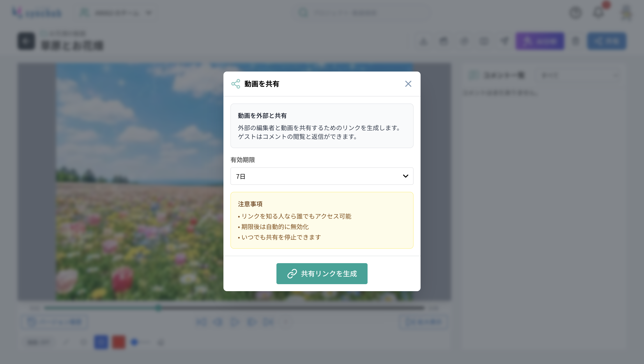This screenshot has height=364, width=644.
Task: Click the 有効期限 label
Action: pos(242,160)
